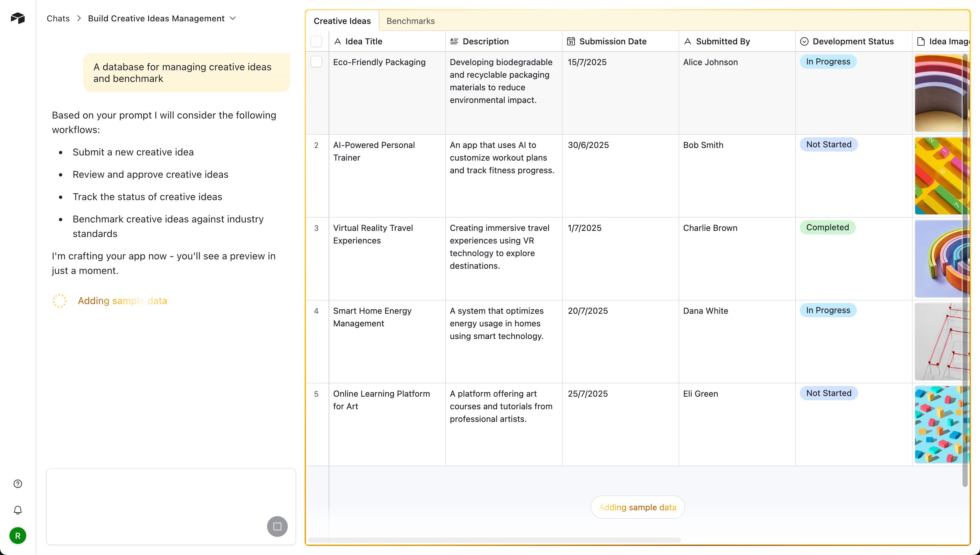Open the Airtable home logo

point(17,18)
